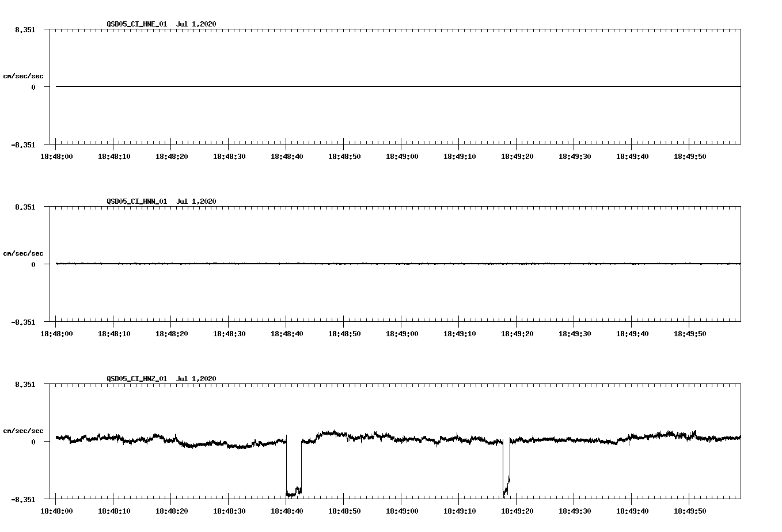
Task: Click the 18:49:20 time label under HNE plot
Action: pyautogui.click(x=517, y=157)
